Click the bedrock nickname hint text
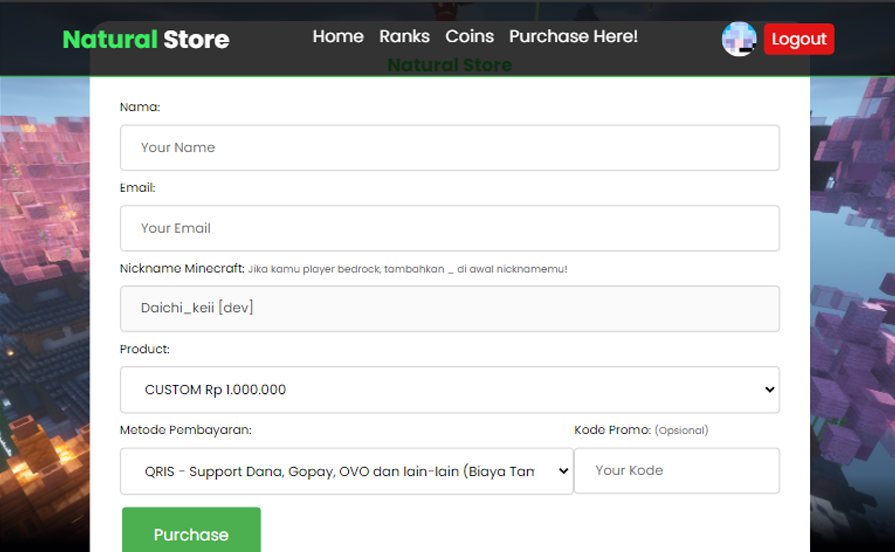 [x=408, y=269]
